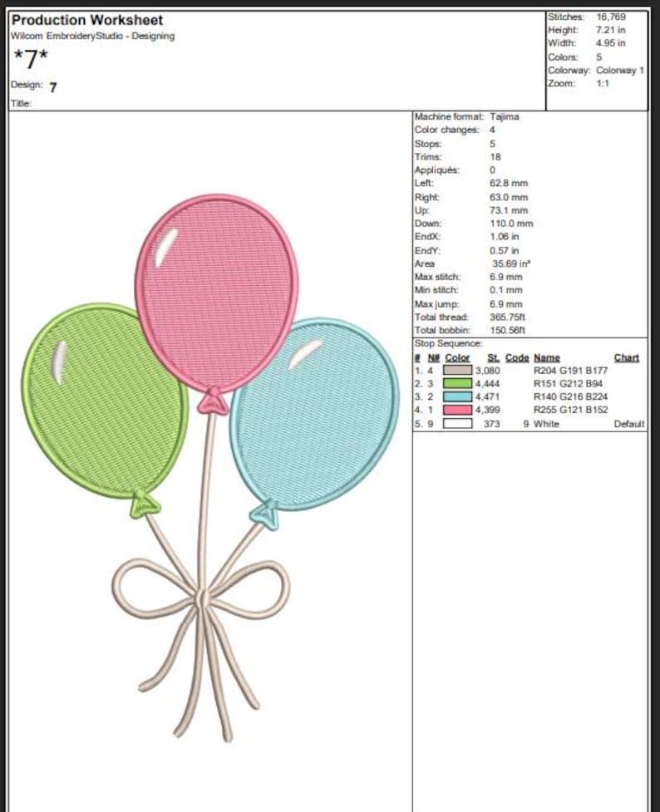Click the light blue color swatch in row 3
The width and height of the screenshot is (660, 812).
coord(457,396)
